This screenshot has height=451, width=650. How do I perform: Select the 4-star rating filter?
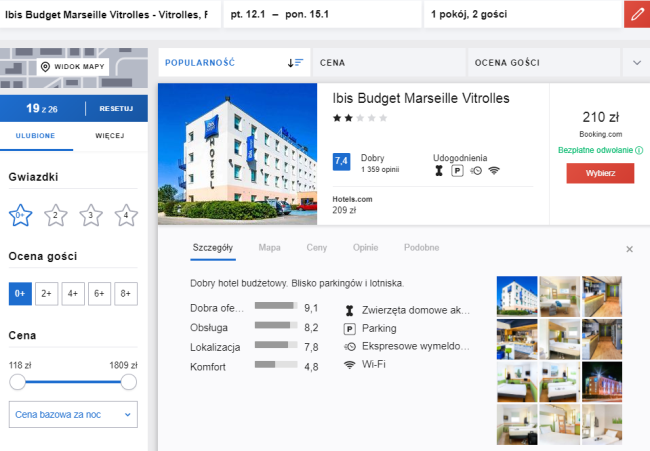126,215
